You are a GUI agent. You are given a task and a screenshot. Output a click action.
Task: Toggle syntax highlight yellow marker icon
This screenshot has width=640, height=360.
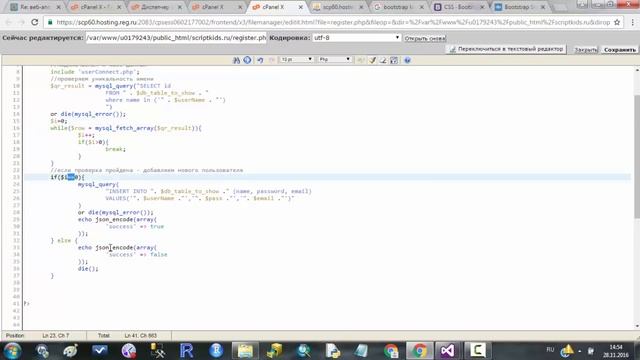click(x=372, y=60)
